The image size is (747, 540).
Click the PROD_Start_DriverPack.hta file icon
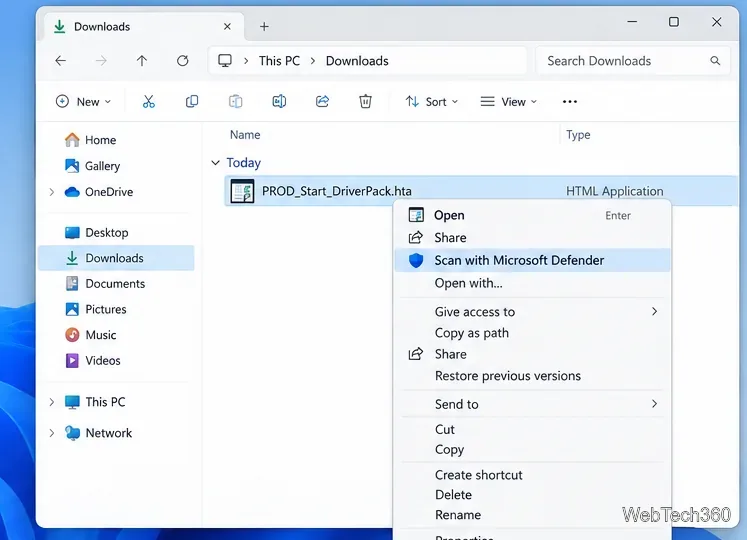point(242,191)
